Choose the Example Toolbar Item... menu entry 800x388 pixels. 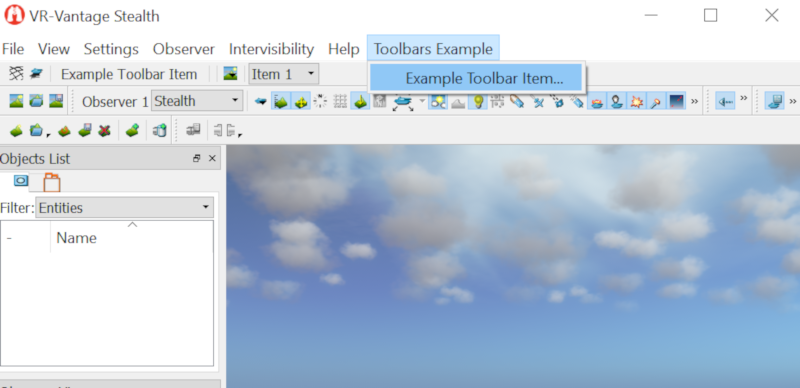[476, 78]
